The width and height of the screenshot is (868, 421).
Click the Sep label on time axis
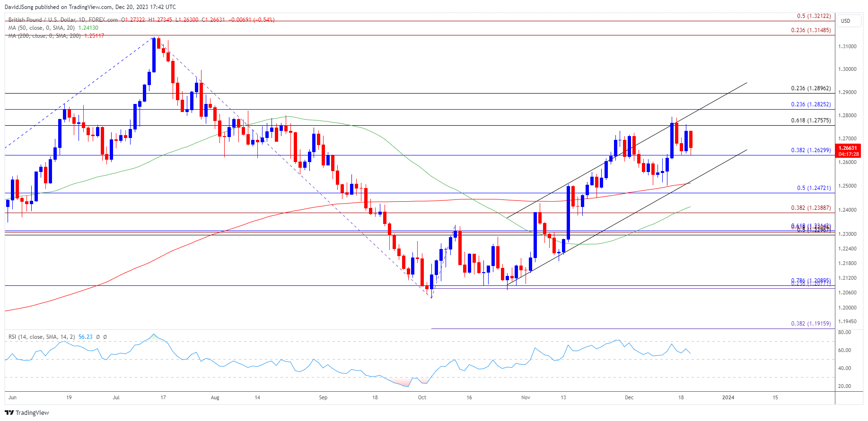[323, 397]
